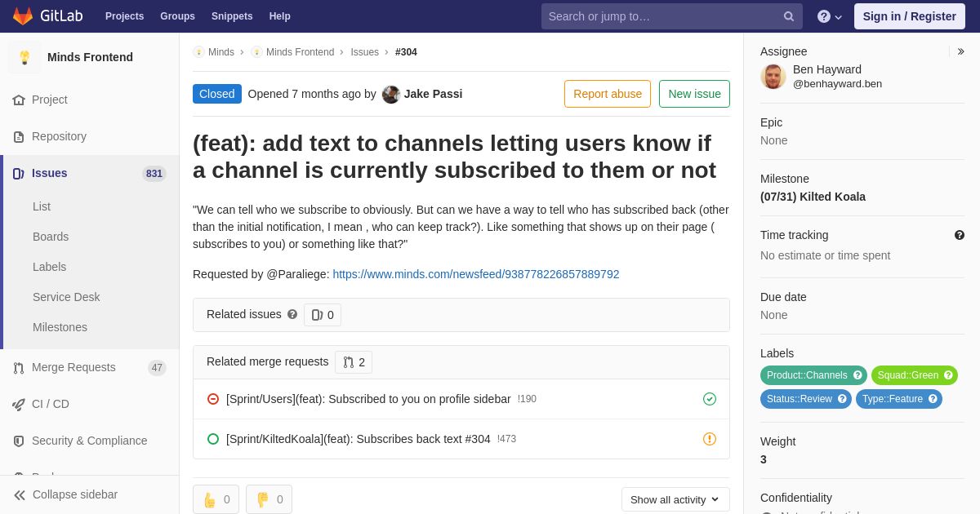Click the Time tracking help icon
The width and height of the screenshot is (980, 514).
(x=960, y=235)
